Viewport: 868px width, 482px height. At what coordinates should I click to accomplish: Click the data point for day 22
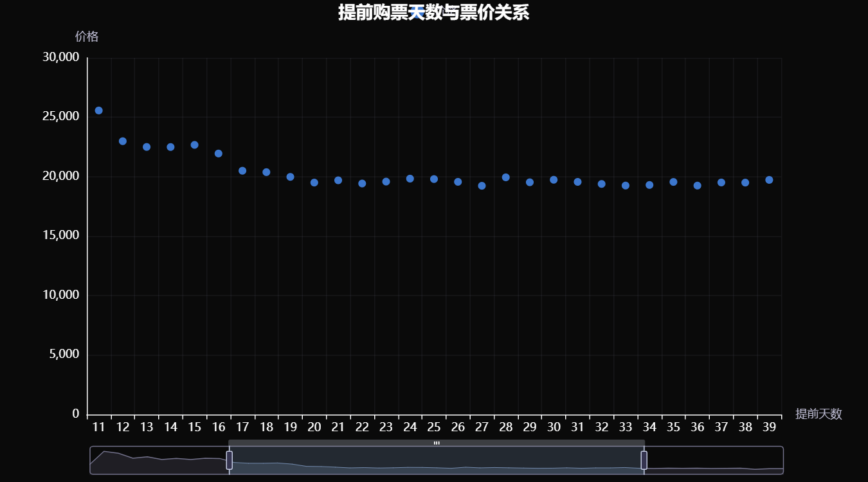(362, 184)
